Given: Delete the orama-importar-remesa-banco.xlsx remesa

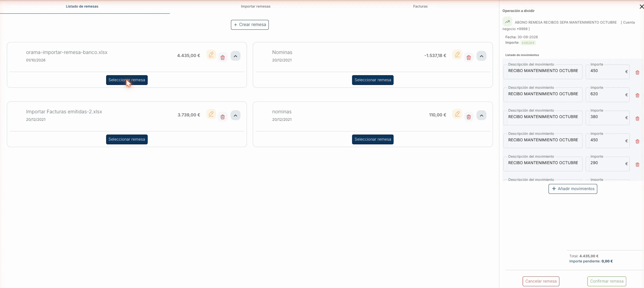Looking at the screenshot, I should (223, 58).
